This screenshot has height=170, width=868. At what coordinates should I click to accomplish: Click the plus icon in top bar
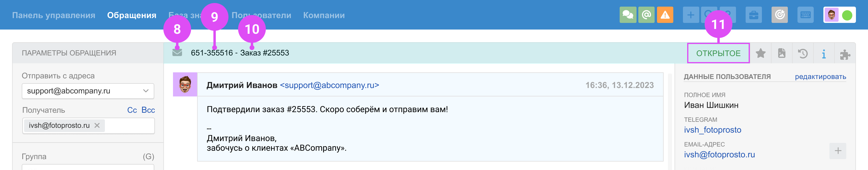[690, 15]
